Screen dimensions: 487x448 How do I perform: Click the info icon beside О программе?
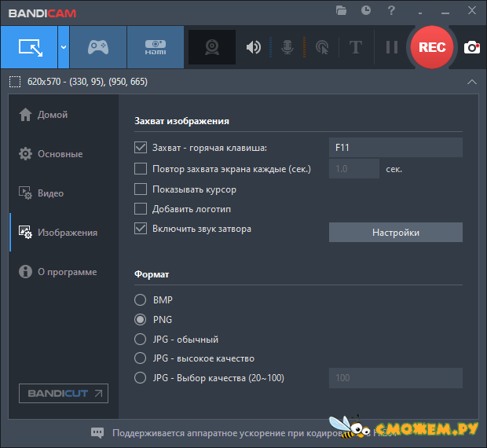(x=25, y=271)
